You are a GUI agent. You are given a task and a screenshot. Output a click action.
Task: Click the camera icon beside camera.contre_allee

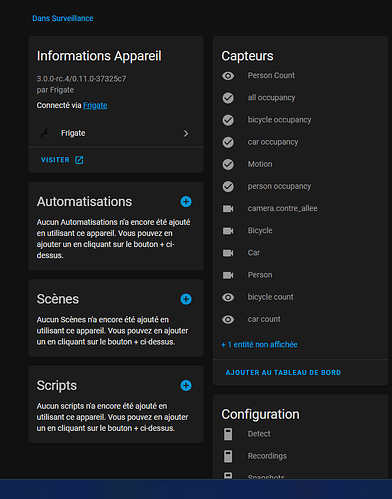228,209
